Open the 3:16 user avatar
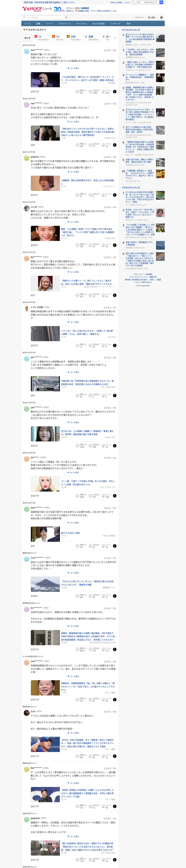Image resolution: width=186 pixels, height=868 pixels. click(x=26, y=713)
